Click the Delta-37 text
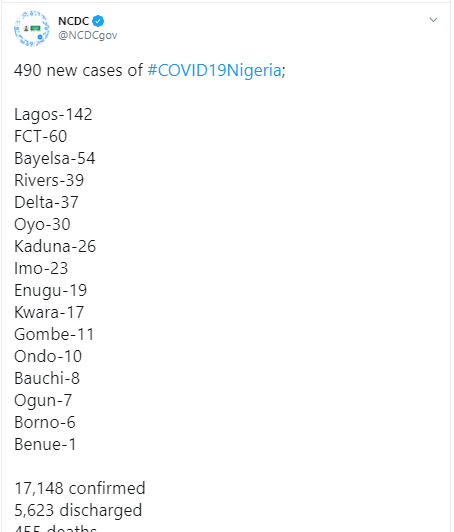Viewport: 454px width, 532px height. [x=46, y=202]
